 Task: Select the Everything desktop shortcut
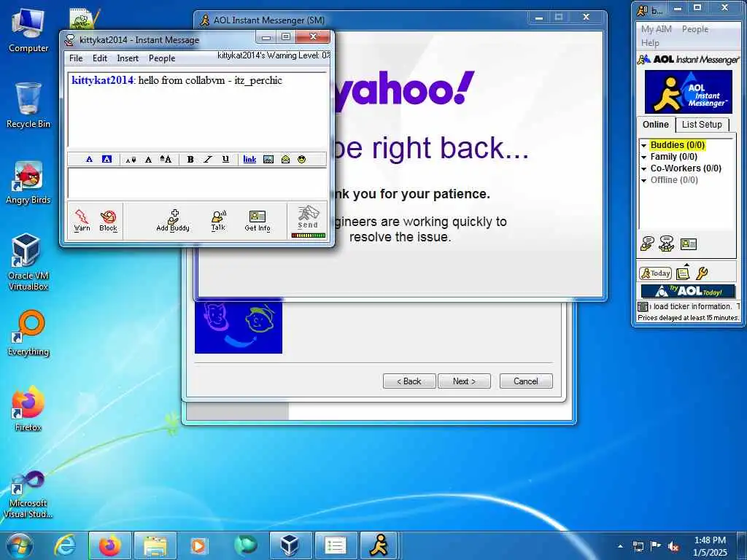tap(28, 333)
